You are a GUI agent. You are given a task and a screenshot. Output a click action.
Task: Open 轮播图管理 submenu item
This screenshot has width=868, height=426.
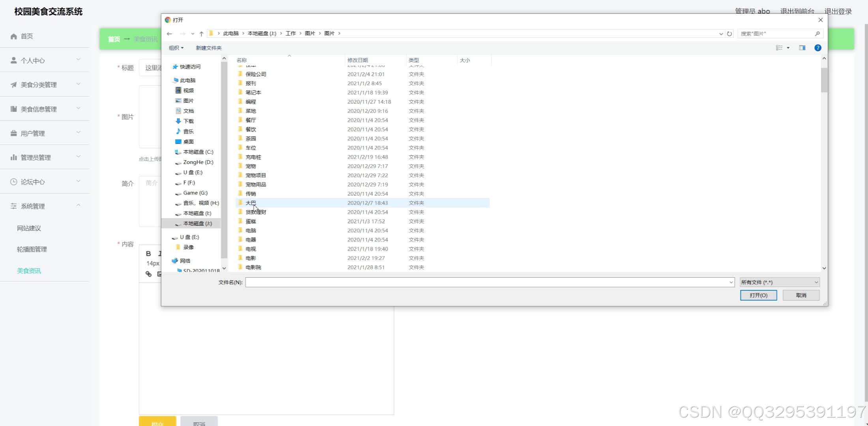[x=32, y=249]
